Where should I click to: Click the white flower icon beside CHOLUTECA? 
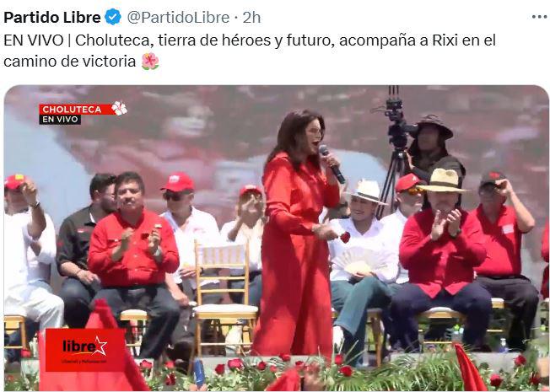click(120, 109)
